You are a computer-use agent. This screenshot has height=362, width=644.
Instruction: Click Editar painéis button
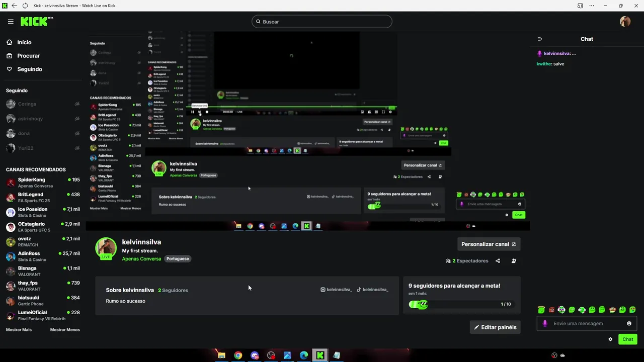(495, 327)
